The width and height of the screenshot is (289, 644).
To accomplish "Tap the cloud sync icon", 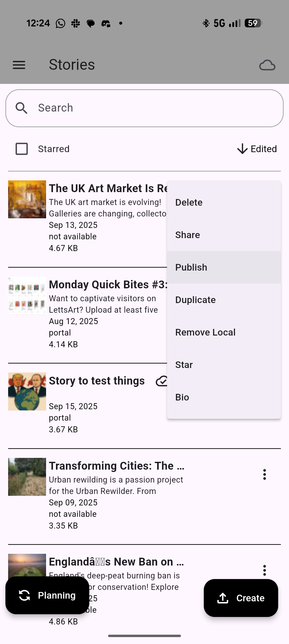I will pyautogui.click(x=267, y=65).
